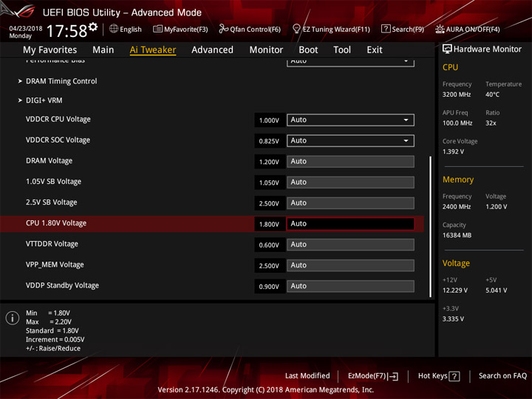Click CPU 1.80V Voltage Auto field
Screen dimensions: 532x399
tap(350, 224)
